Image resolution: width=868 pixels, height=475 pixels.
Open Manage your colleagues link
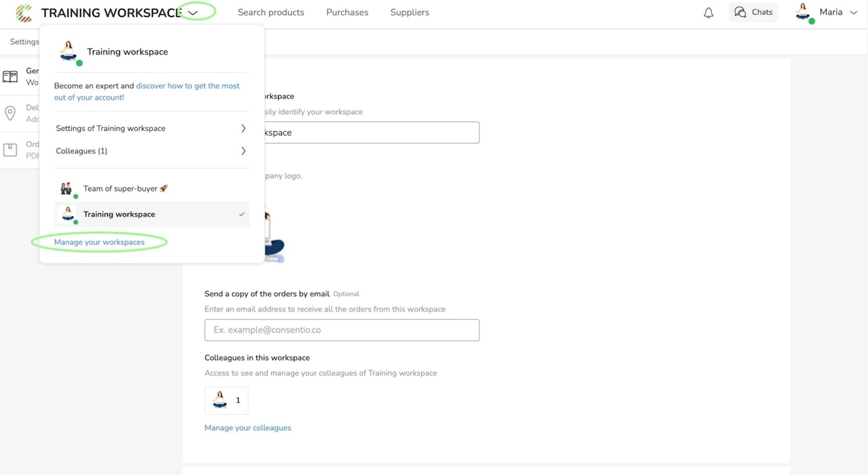click(x=248, y=428)
